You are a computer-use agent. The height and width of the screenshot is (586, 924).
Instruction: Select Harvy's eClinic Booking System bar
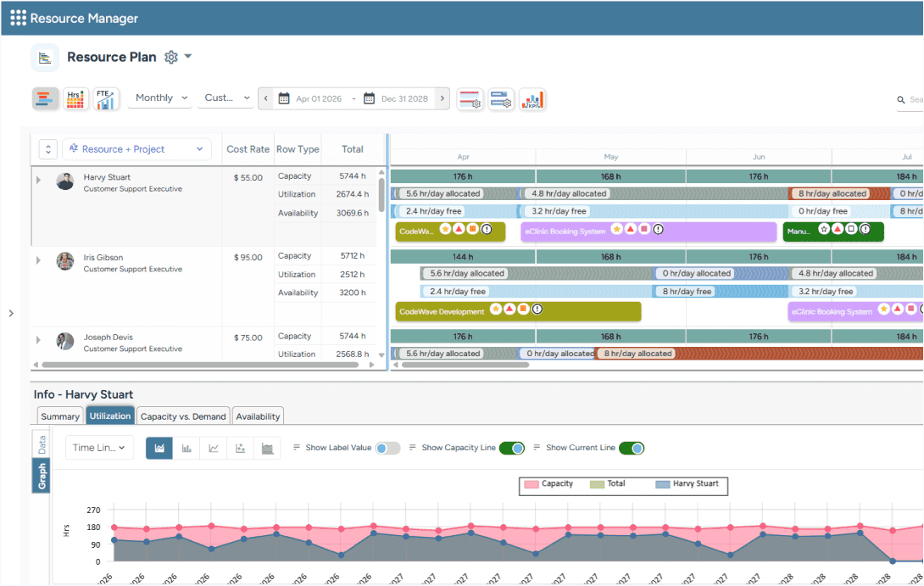(648, 232)
